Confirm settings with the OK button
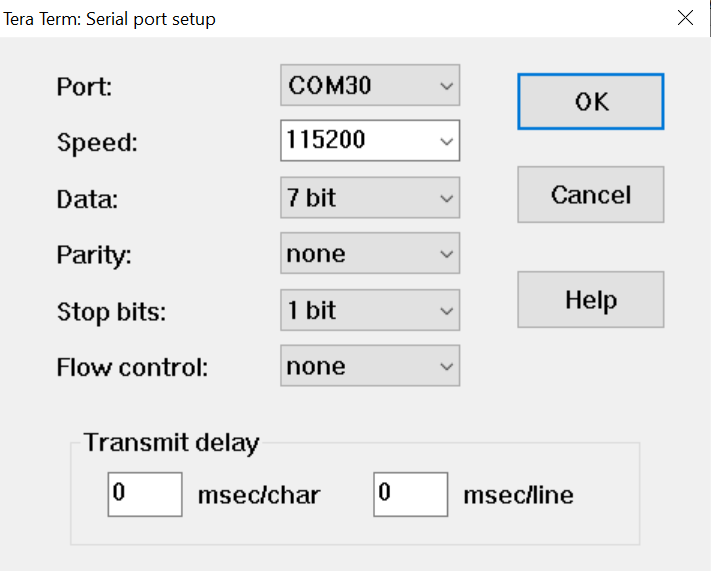The height and width of the screenshot is (571, 711). (590, 101)
